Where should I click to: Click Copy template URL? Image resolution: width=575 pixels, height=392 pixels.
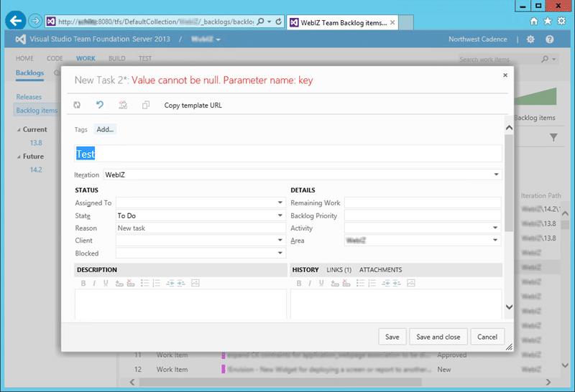(193, 105)
